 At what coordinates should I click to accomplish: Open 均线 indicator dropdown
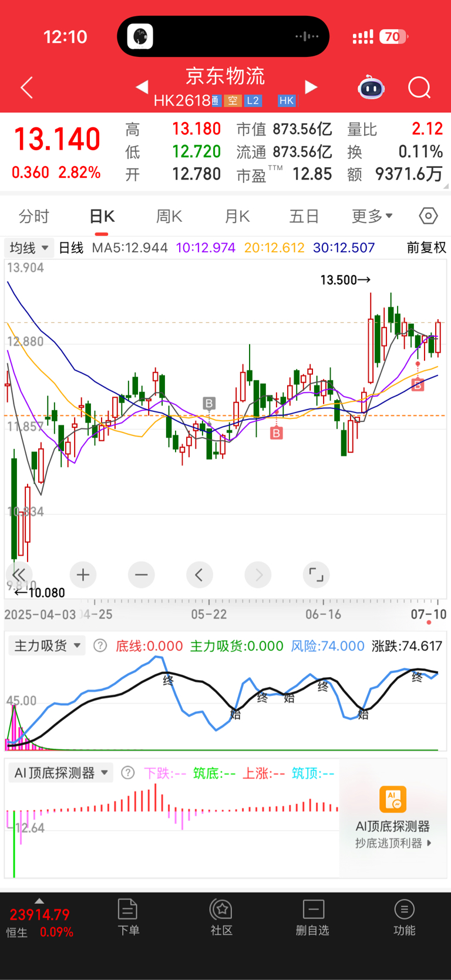click(x=29, y=248)
